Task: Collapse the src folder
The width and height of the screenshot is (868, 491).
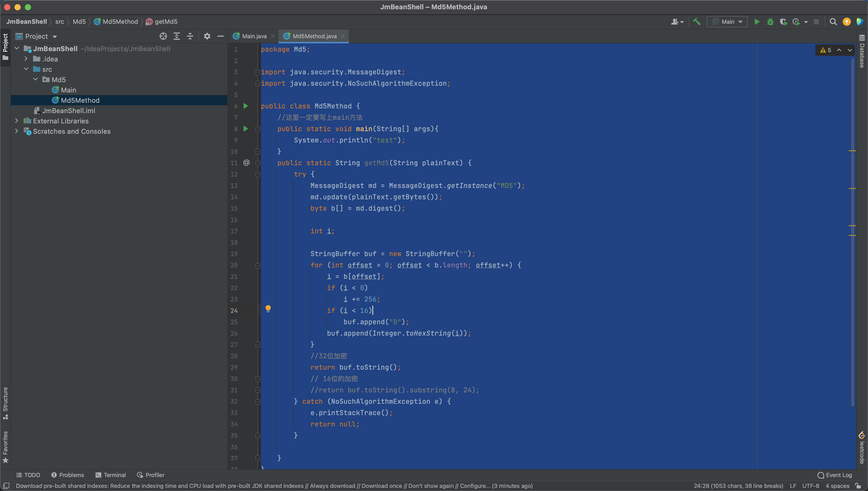Action: 26,69
